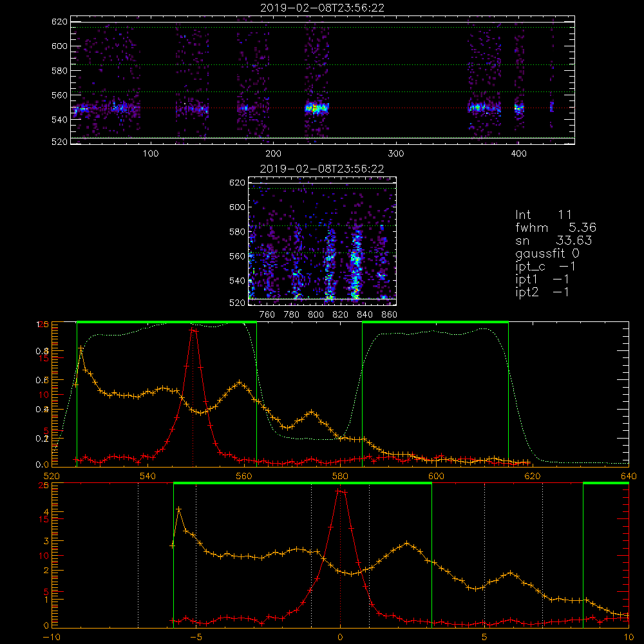This screenshot has width=644, height=644.
Task: Click y-axis label 620 on top spectrogram
Action: click(x=59, y=22)
